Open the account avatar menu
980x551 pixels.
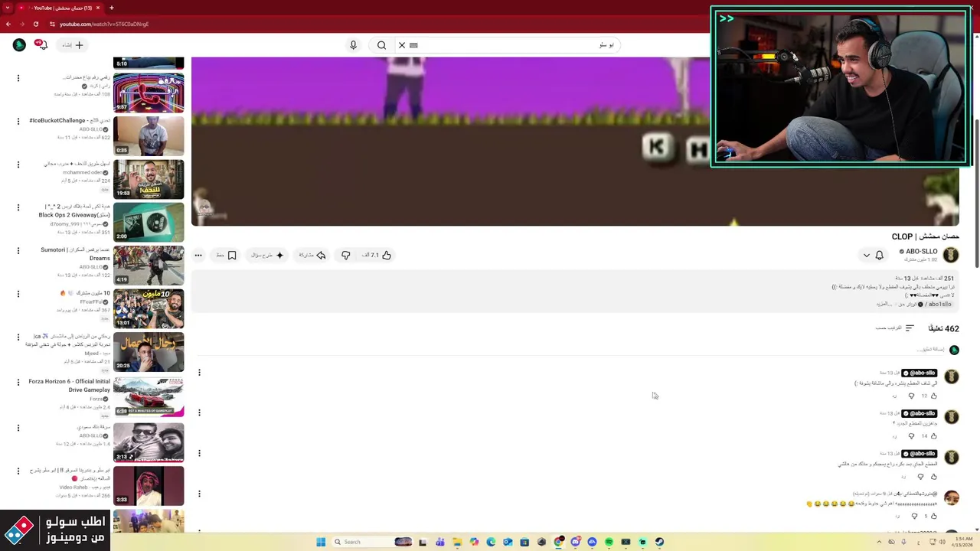pos(19,45)
